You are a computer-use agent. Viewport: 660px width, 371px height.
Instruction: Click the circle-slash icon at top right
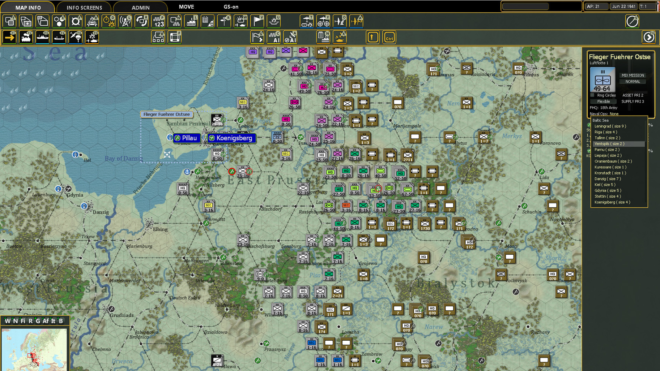(x=632, y=21)
